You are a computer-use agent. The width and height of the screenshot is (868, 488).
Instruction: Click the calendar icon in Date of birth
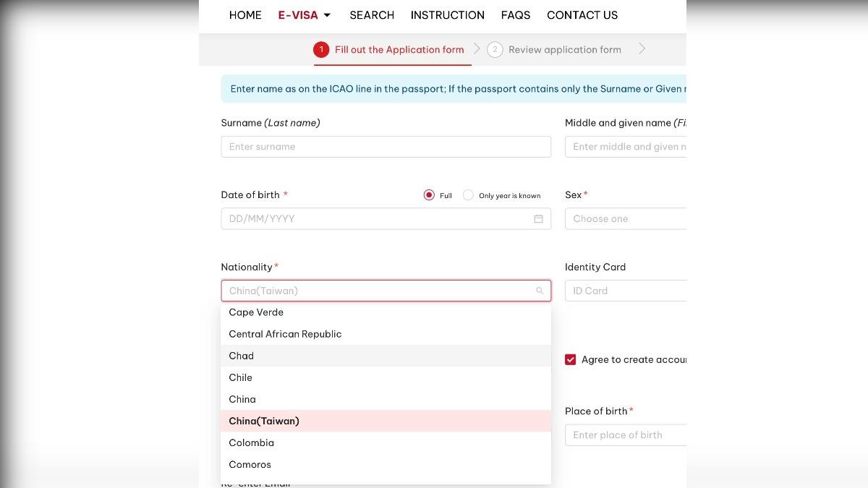click(538, 218)
